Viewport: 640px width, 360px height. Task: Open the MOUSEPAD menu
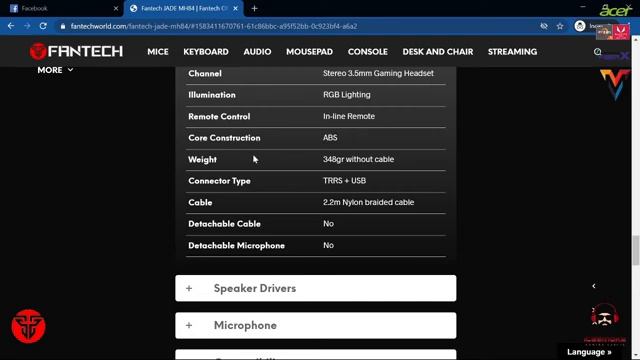click(x=309, y=52)
